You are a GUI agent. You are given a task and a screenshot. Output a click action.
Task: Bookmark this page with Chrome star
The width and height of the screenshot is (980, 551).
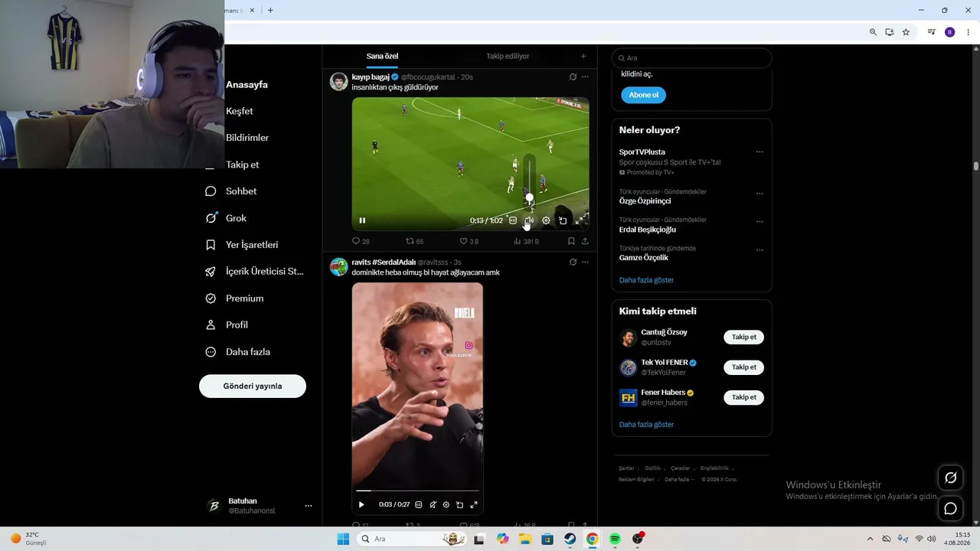(906, 32)
